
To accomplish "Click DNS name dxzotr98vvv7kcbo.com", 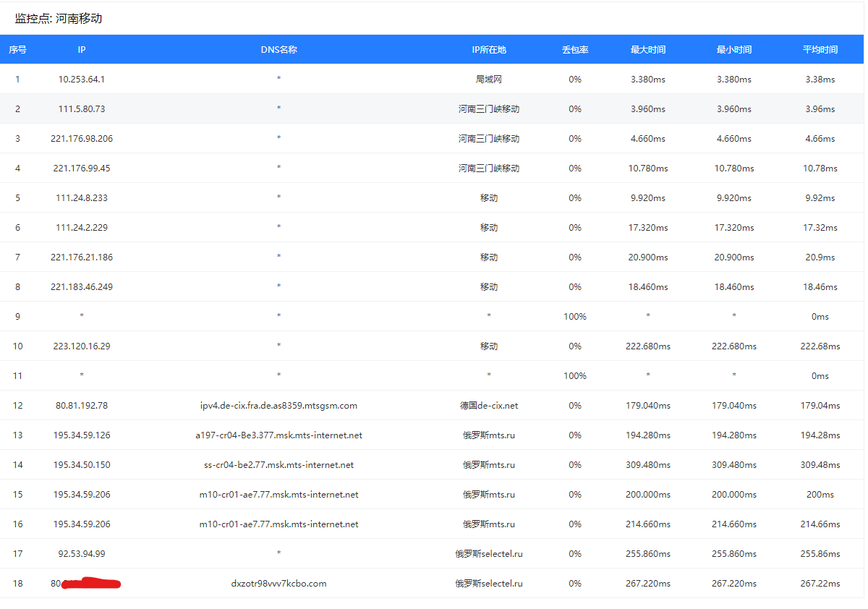I will (x=279, y=584).
